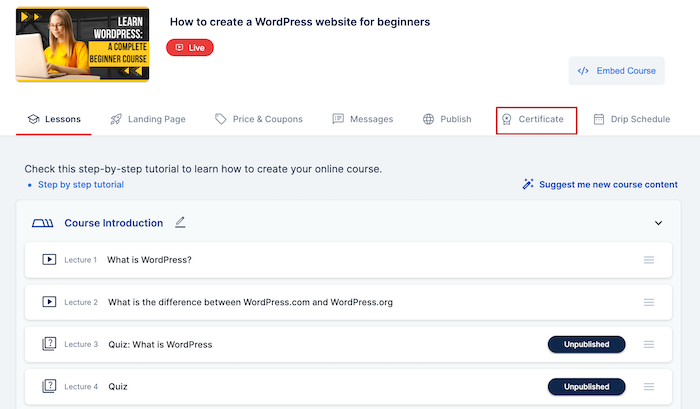Click the quiz icon for Lecture 4
The height and width of the screenshot is (409, 700).
(49, 386)
